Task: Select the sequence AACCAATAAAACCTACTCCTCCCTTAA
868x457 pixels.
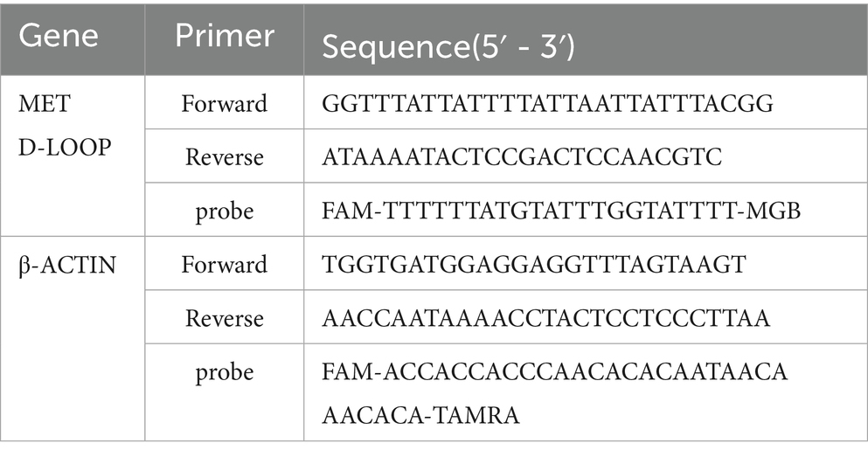Action: [x=545, y=318]
